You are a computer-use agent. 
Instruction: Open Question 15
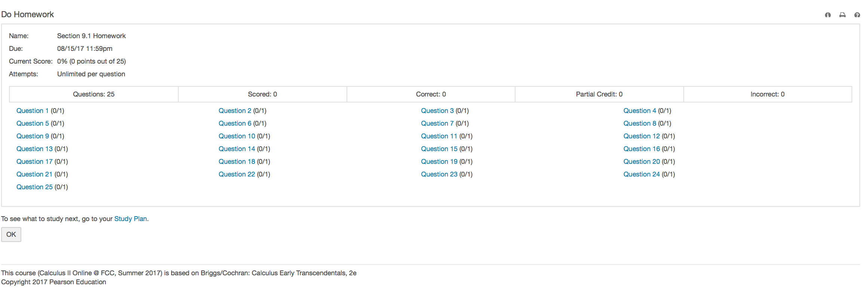[x=439, y=149]
